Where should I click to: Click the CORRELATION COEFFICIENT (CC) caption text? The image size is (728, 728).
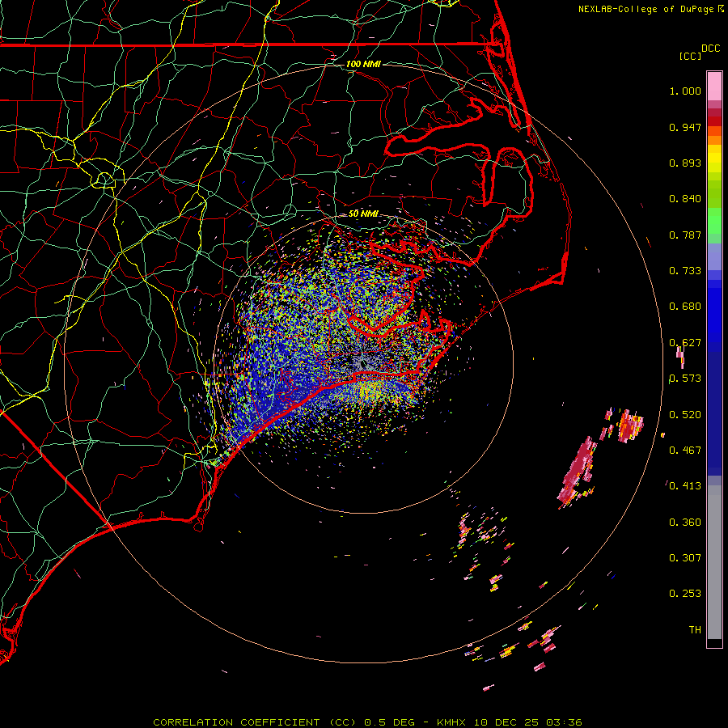coord(255,722)
